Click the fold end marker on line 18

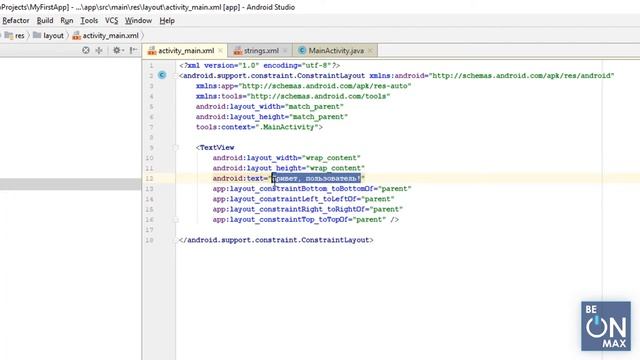pos(176,240)
